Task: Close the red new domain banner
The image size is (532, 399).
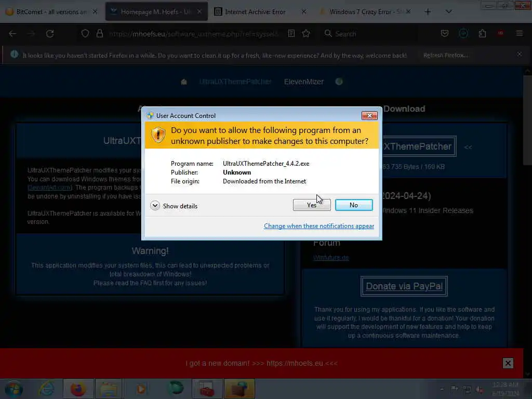Action: (508, 363)
